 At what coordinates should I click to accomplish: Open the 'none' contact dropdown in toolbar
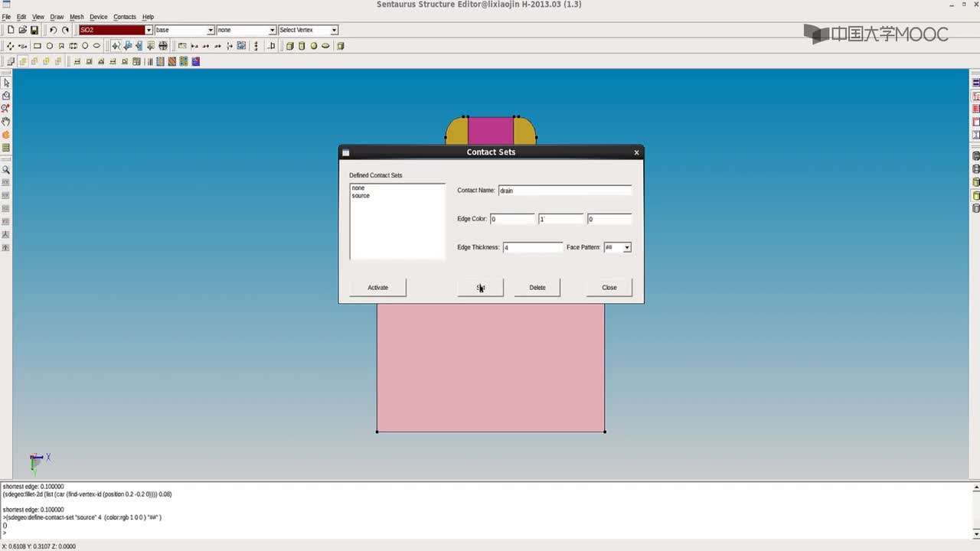272,30
